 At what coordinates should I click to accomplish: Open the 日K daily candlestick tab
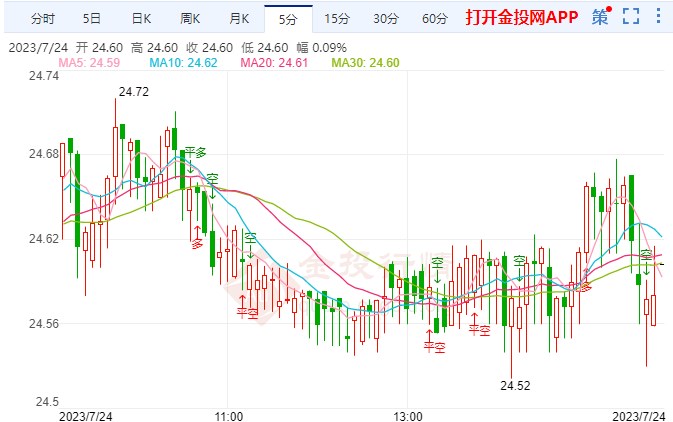141,18
